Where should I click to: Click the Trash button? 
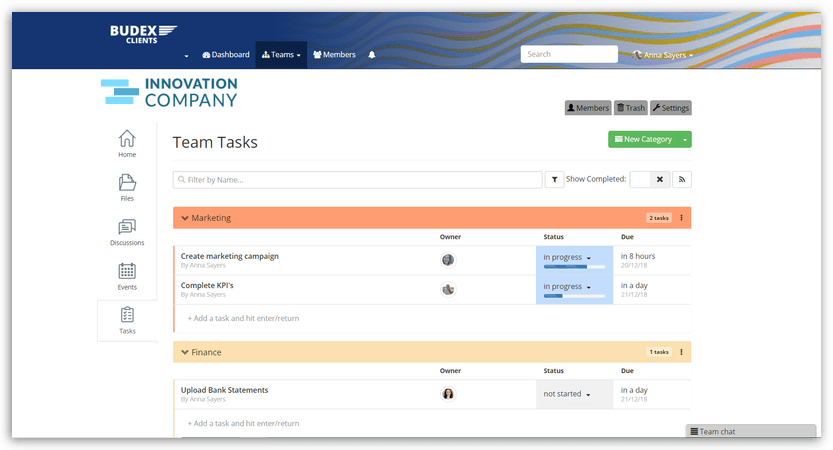pyautogui.click(x=630, y=108)
